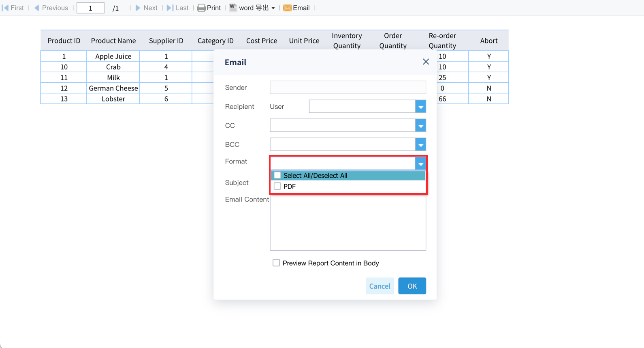This screenshot has height=348, width=644.
Task: Expand the BCC dropdown arrow
Action: pos(420,144)
